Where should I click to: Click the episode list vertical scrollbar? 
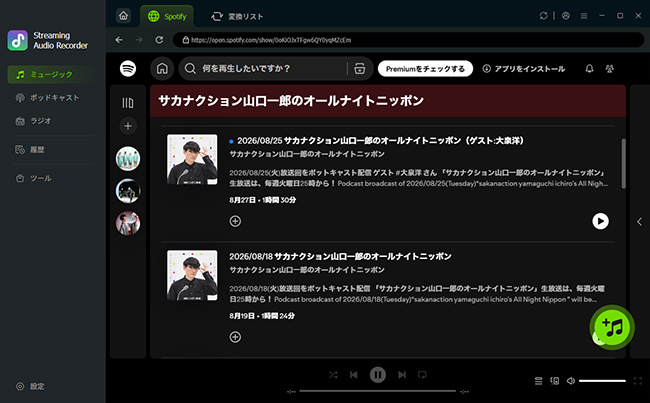pos(623,164)
